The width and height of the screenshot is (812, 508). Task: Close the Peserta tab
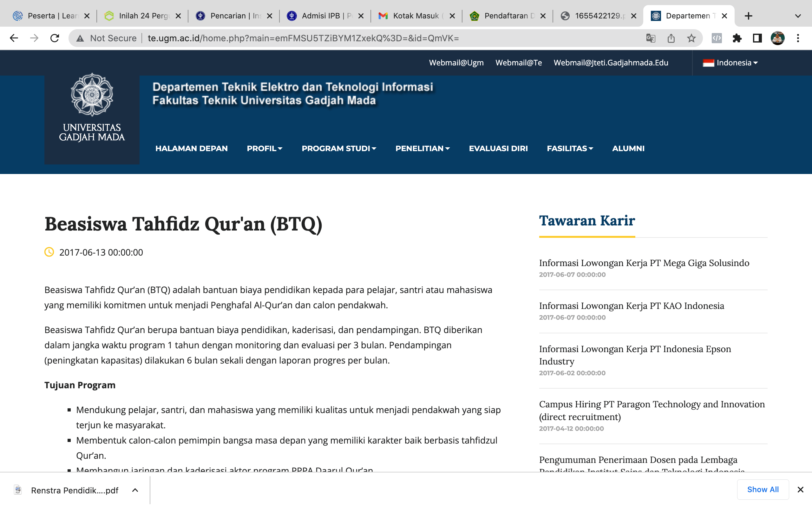[87, 16]
